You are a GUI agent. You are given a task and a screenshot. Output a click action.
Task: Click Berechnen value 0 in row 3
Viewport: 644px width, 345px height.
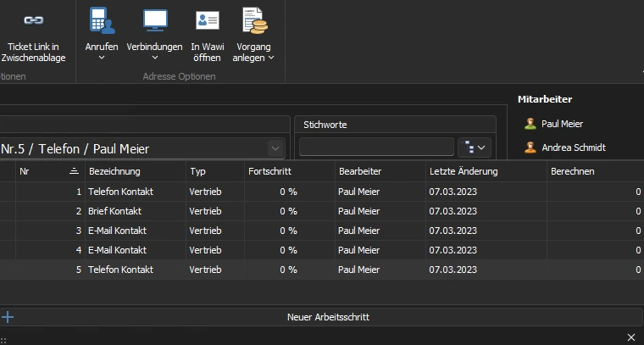click(x=638, y=231)
